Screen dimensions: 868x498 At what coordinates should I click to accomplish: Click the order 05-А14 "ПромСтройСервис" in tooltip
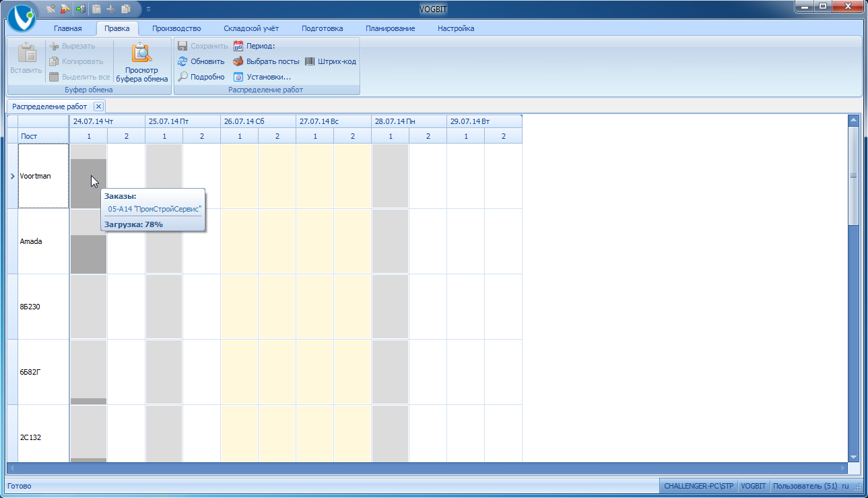pos(154,209)
